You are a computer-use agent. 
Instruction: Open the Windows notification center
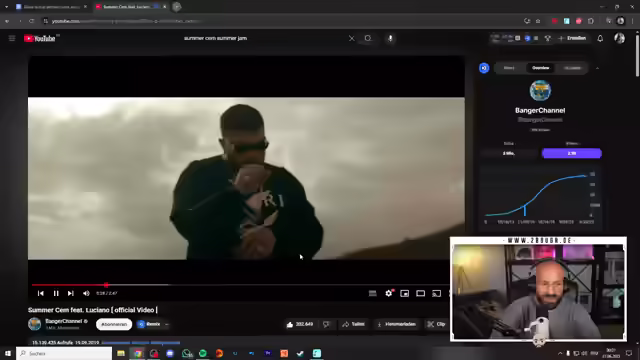point(629,353)
